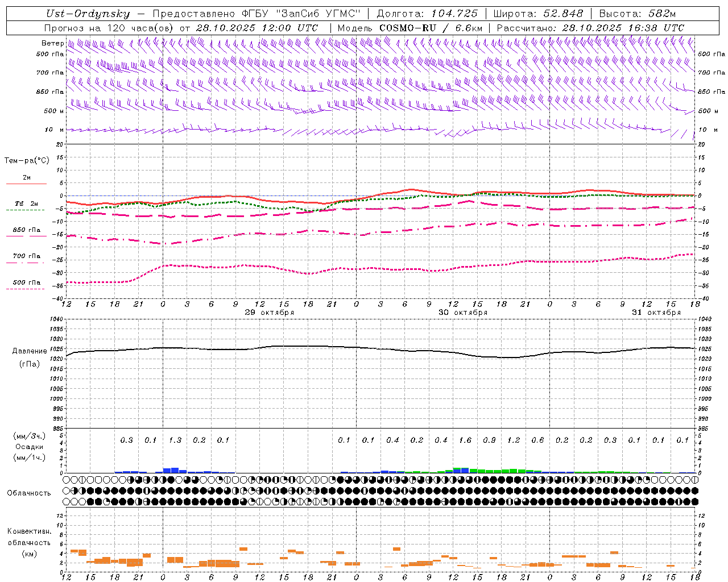Click the 0.6 precipitation value
The image size is (728, 582).
537,440
